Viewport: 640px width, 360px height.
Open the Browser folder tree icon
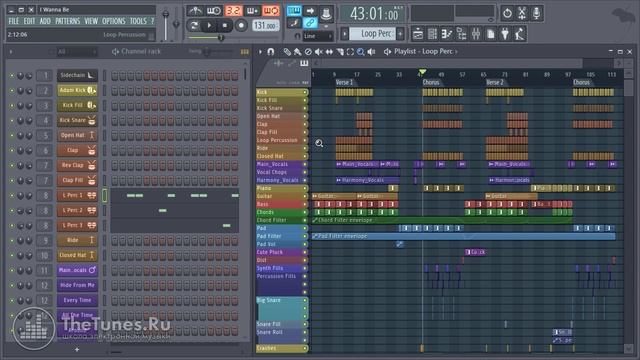tap(462, 34)
